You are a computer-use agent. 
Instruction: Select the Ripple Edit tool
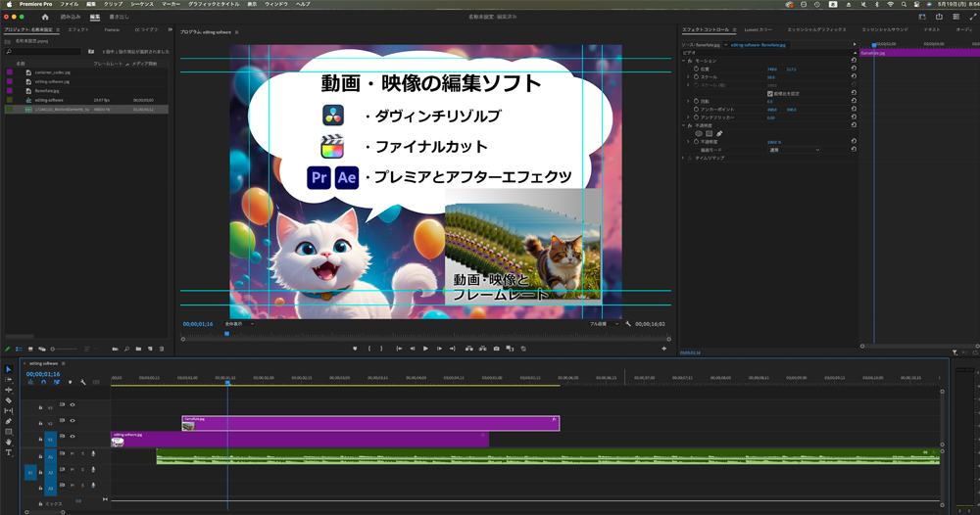[8, 390]
